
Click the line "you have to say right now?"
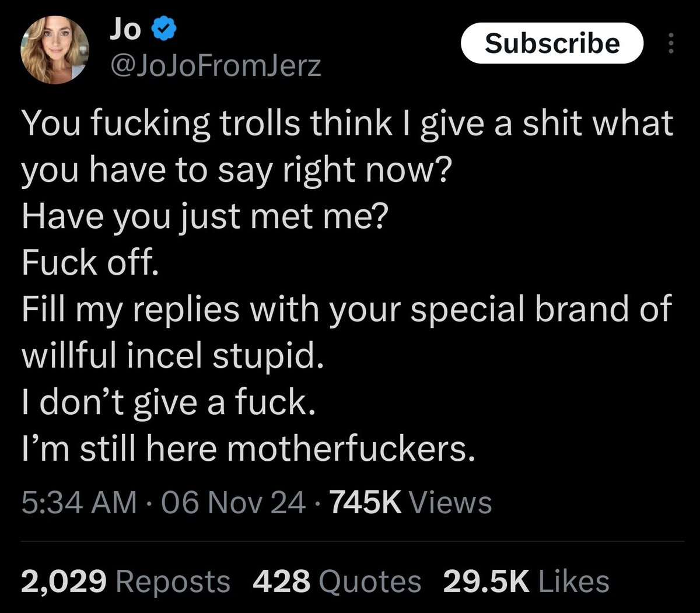click(x=233, y=170)
